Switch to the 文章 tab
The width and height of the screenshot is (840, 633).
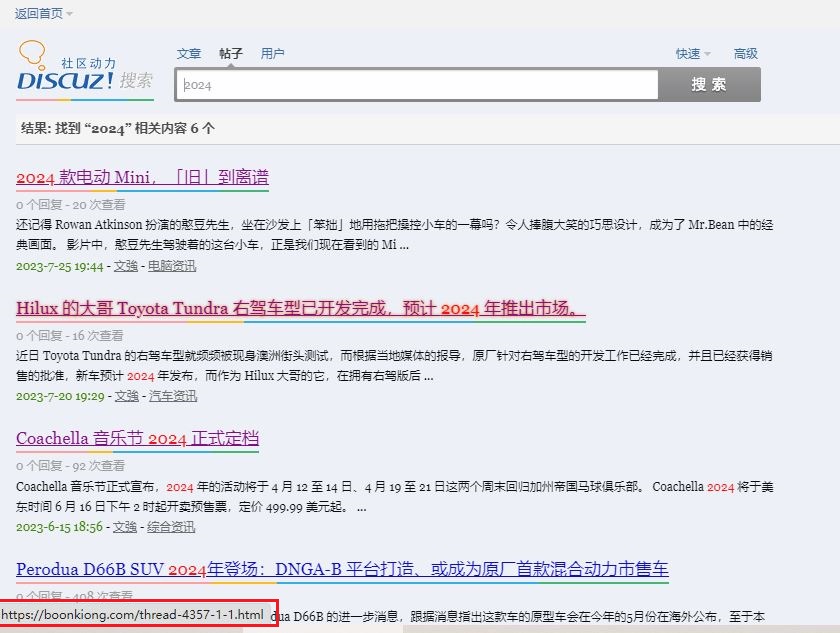pos(189,54)
